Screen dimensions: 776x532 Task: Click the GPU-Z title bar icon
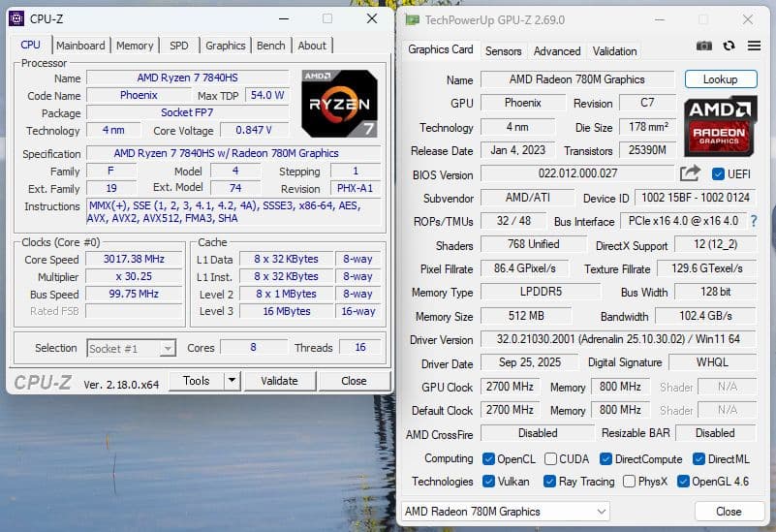pos(412,19)
